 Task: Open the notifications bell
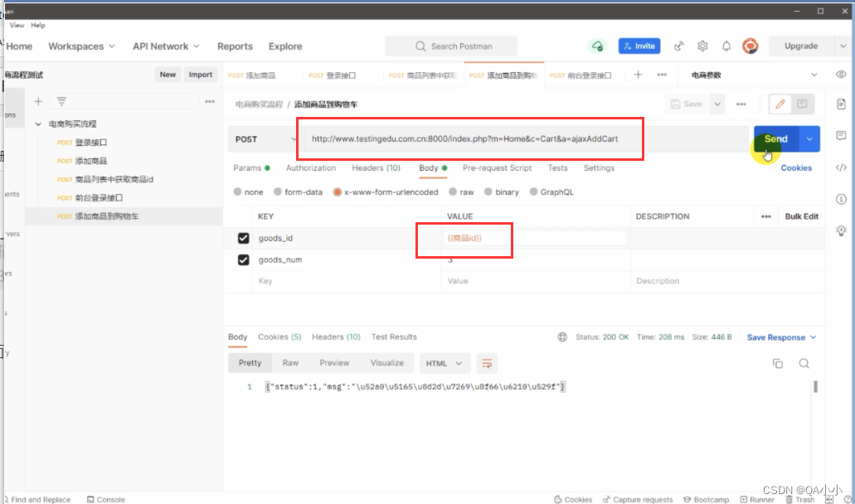coord(726,46)
